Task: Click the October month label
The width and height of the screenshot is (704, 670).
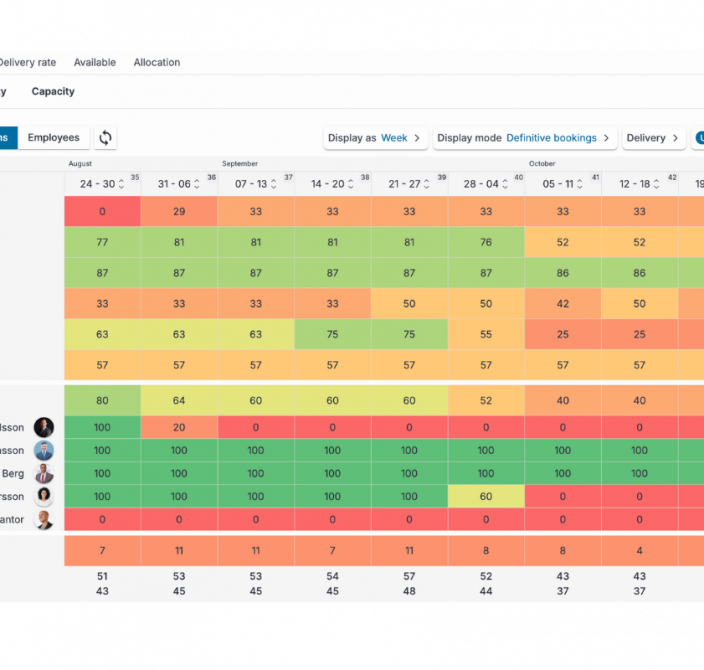Action: pos(542,163)
